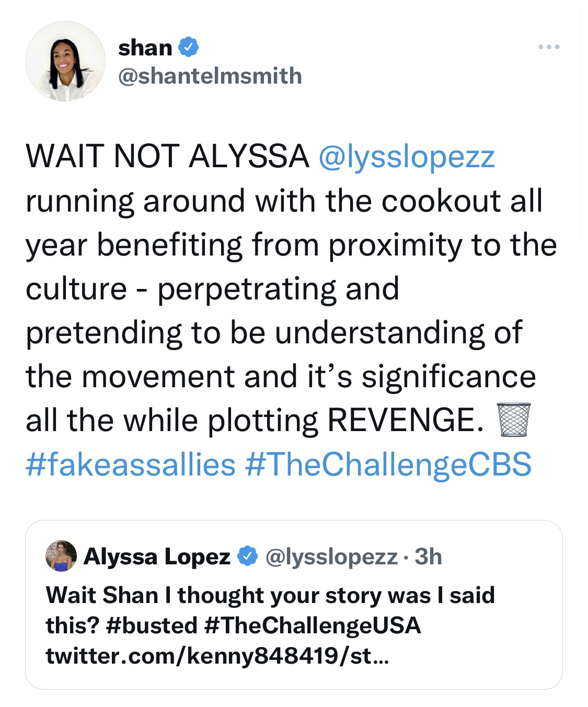Open shan's profile picture

[65, 61]
